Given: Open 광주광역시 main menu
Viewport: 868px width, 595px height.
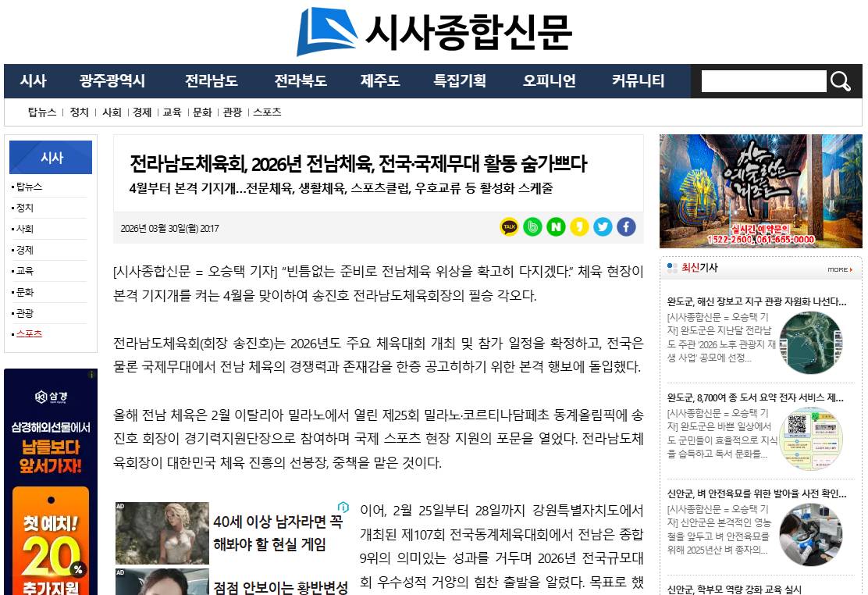Looking at the screenshot, I should tap(112, 81).
